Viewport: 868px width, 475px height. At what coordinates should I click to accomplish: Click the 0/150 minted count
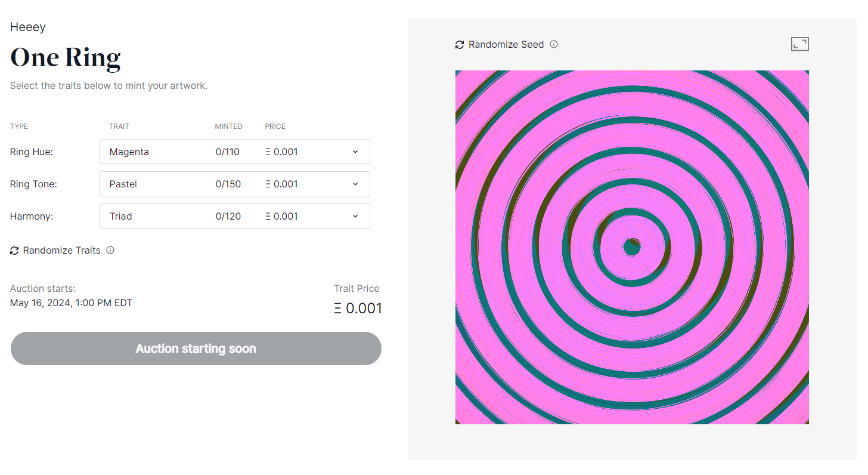click(x=228, y=184)
